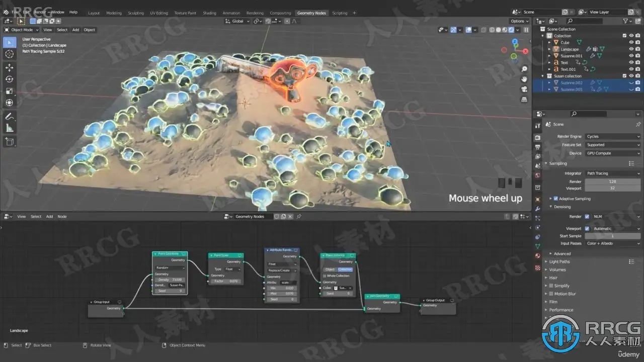This screenshot has width=644, height=362.
Task: Hide Cube in viewport via eye icon
Action: (631, 43)
